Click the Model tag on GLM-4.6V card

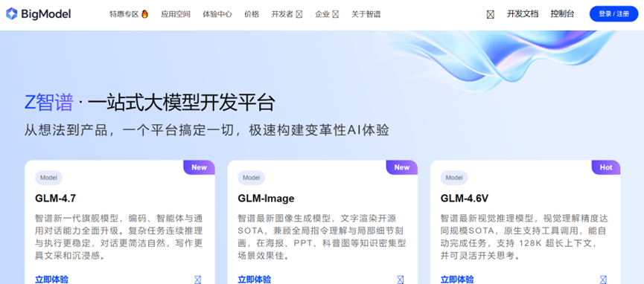454,178
